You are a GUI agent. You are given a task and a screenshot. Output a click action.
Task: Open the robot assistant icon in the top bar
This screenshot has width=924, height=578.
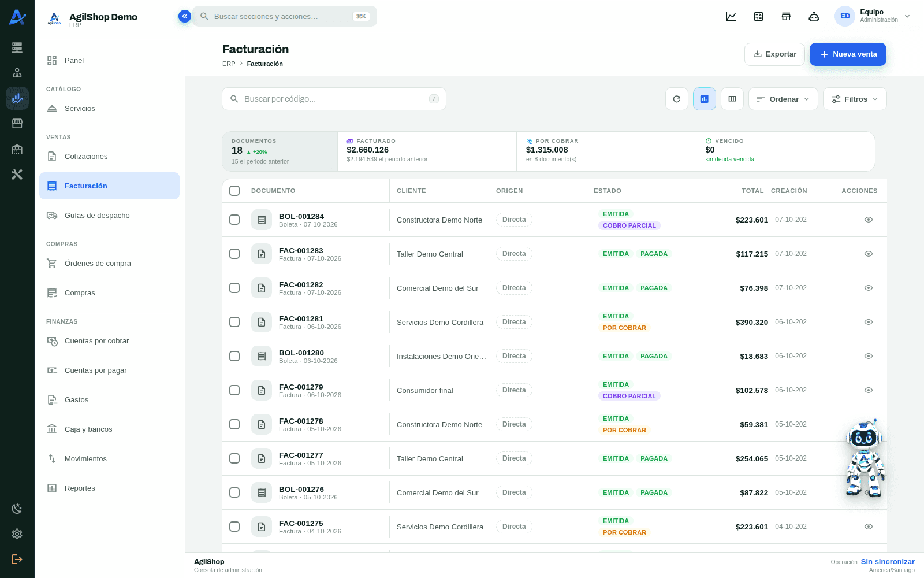pos(814,16)
